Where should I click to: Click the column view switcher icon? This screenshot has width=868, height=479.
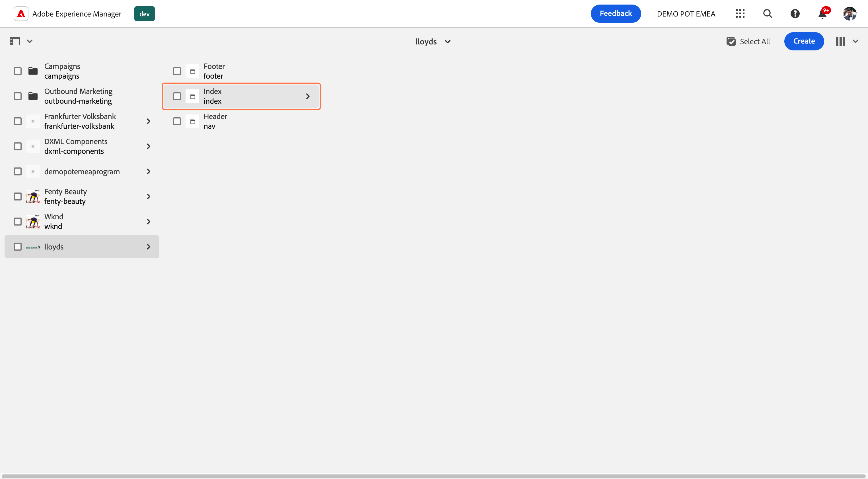point(840,42)
